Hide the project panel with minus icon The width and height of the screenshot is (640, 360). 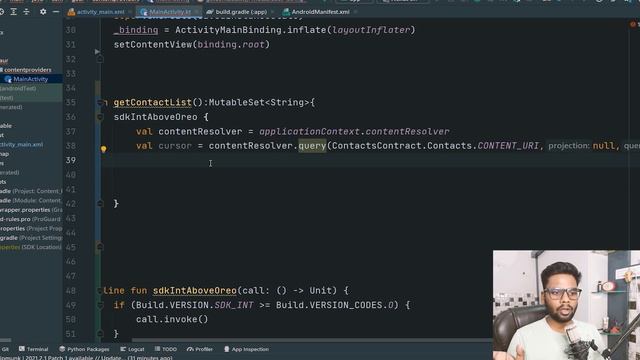56,12
